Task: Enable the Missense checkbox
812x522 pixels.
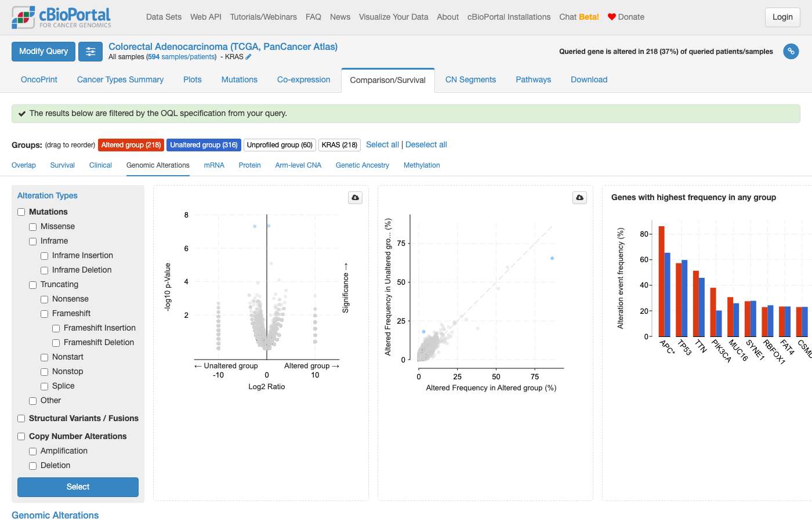Action: coord(33,227)
